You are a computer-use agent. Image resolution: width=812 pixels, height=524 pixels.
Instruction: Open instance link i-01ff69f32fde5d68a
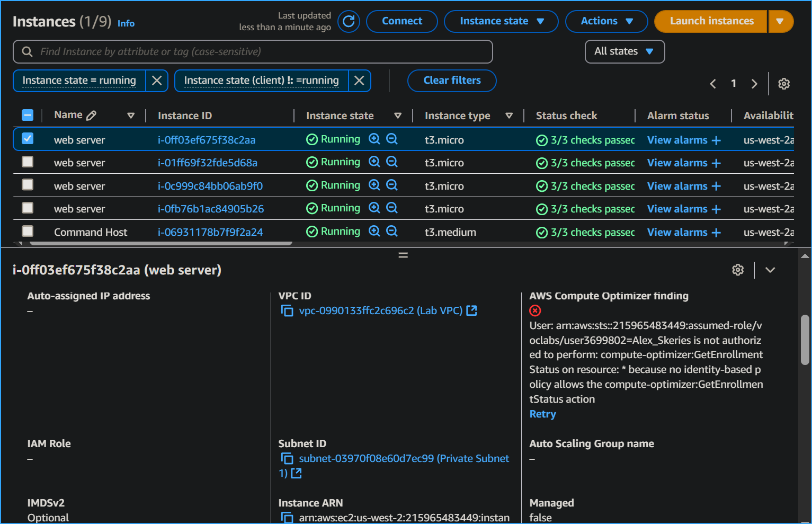(208, 163)
